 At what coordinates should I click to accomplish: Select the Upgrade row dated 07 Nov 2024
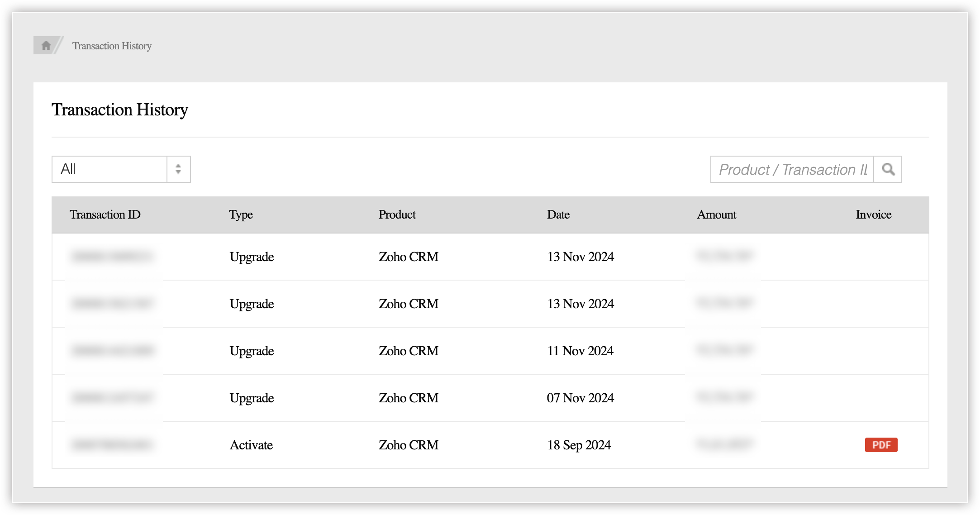click(252, 398)
